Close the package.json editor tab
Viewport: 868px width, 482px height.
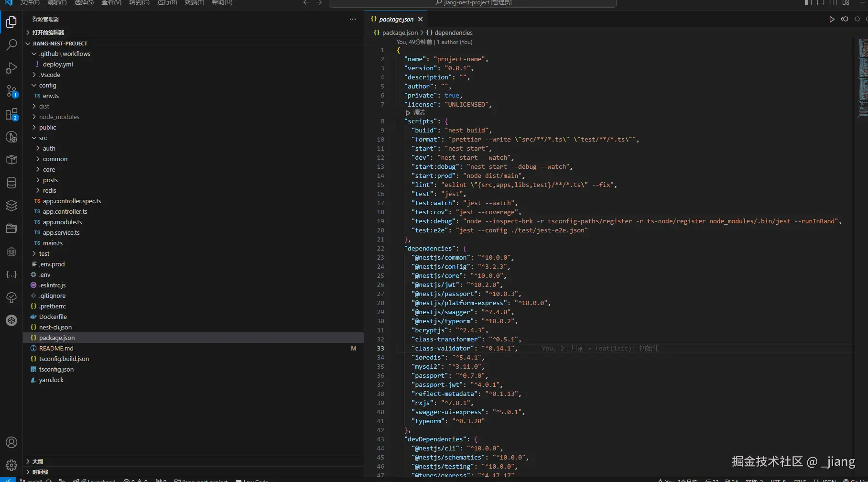click(421, 19)
